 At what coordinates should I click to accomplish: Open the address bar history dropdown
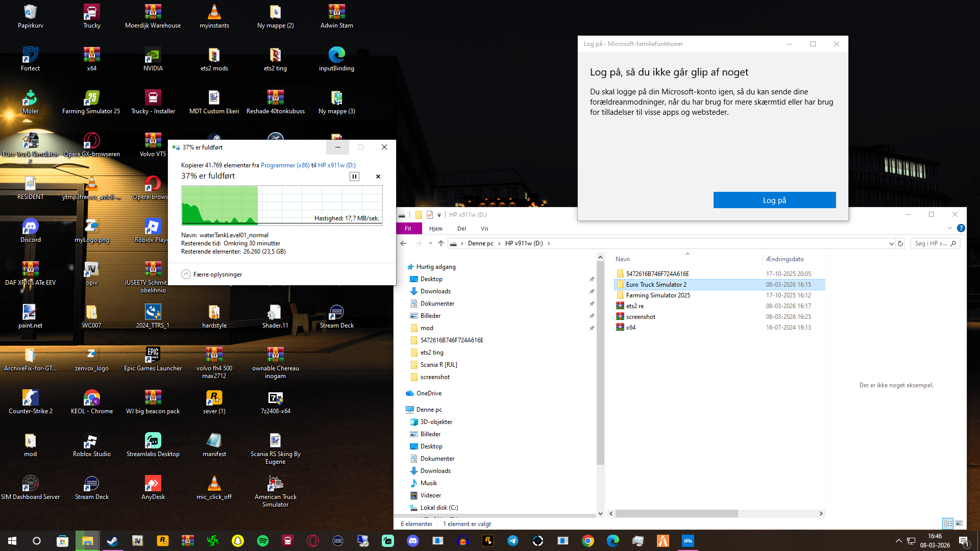pos(891,244)
